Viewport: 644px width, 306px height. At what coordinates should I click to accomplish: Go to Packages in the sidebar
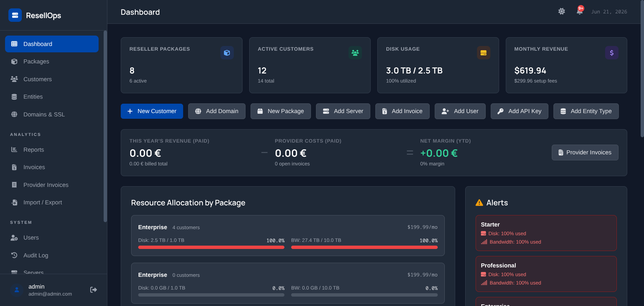[52, 61]
